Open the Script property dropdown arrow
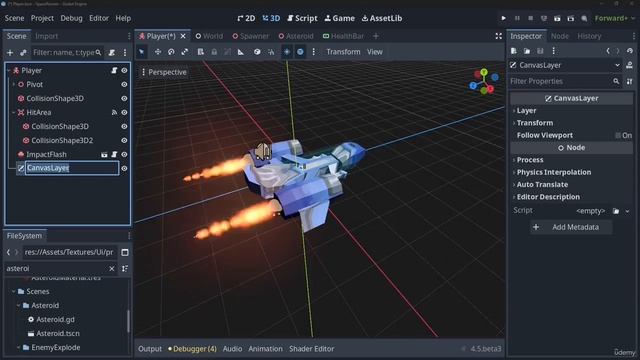 click(627, 211)
